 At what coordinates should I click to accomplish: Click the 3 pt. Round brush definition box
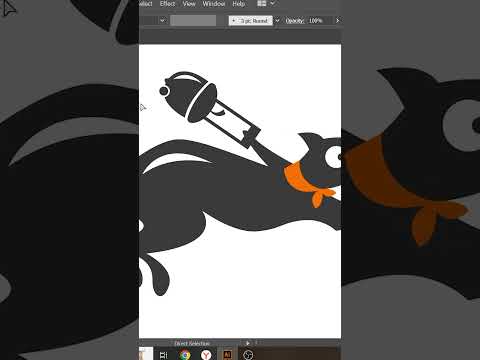point(251,21)
